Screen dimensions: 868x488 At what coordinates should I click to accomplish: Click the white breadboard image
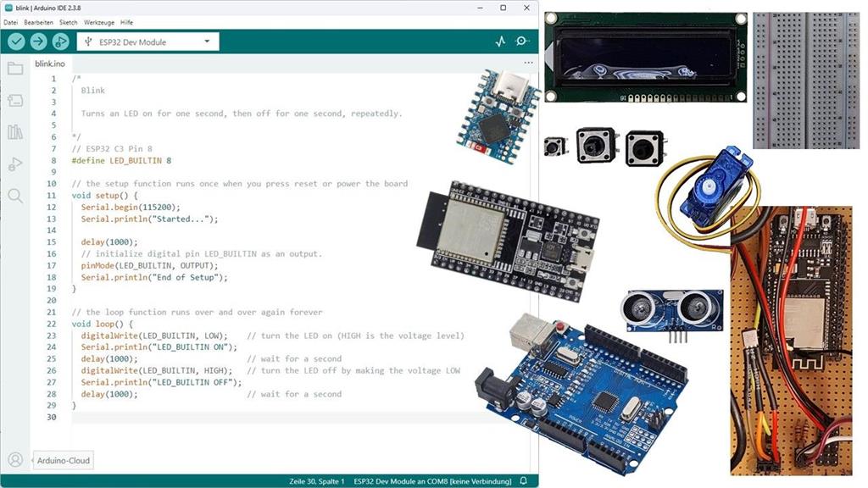[806, 80]
